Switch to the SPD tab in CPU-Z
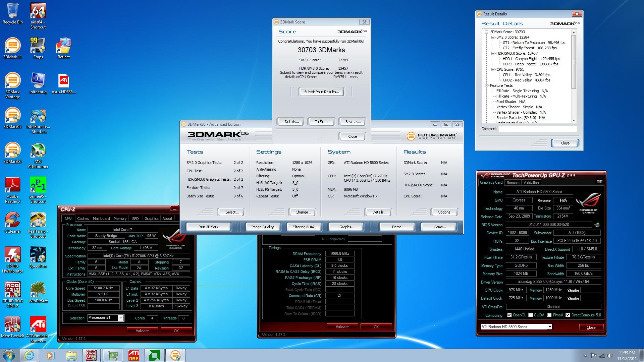The height and width of the screenshot is (362, 644). pos(135,218)
